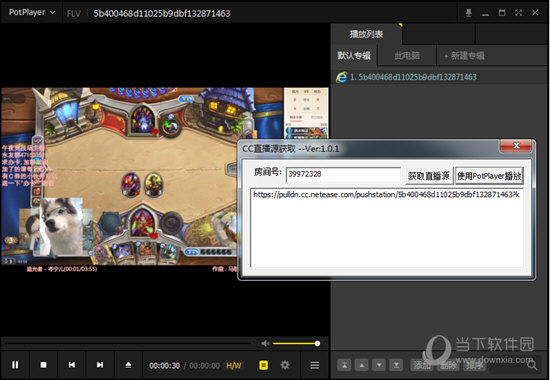Click into the 房间号 input field
Image resolution: width=550 pixels, height=380 pixels.
click(343, 174)
